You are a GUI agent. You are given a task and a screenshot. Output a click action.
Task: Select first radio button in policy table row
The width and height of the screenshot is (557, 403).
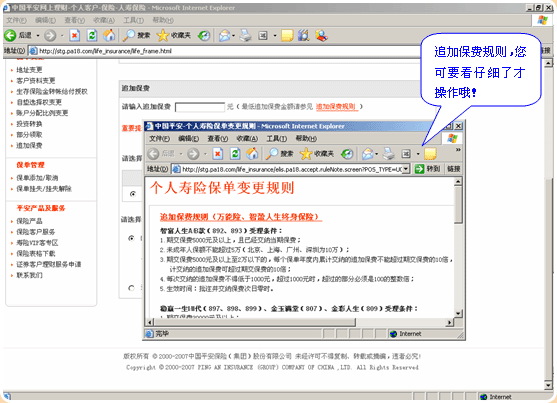click(133, 194)
